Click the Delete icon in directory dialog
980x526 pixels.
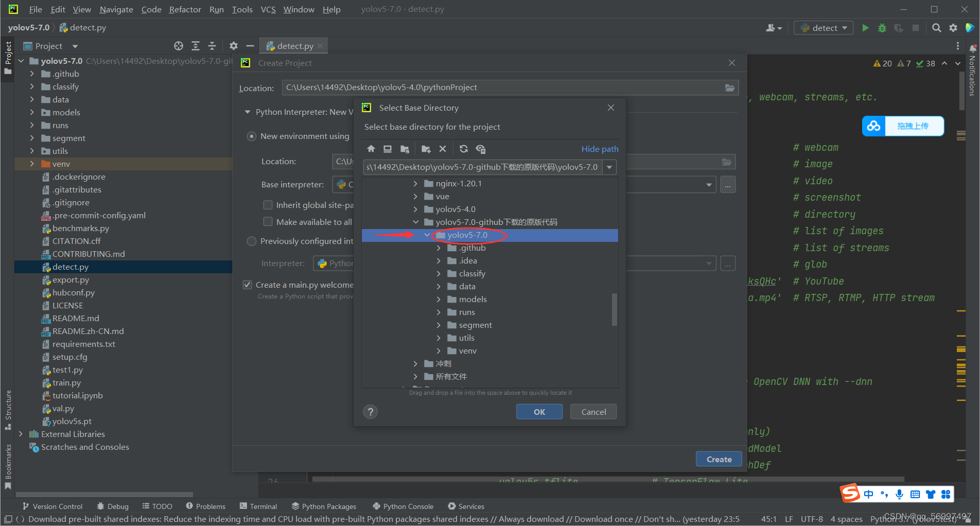(443, 149)
